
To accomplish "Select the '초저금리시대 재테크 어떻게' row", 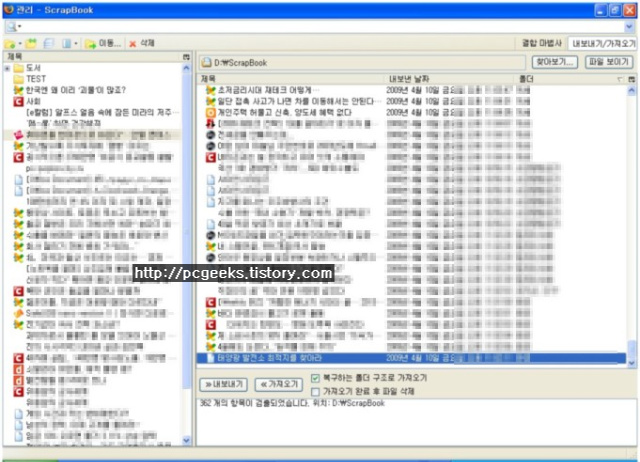I will 412,90.
